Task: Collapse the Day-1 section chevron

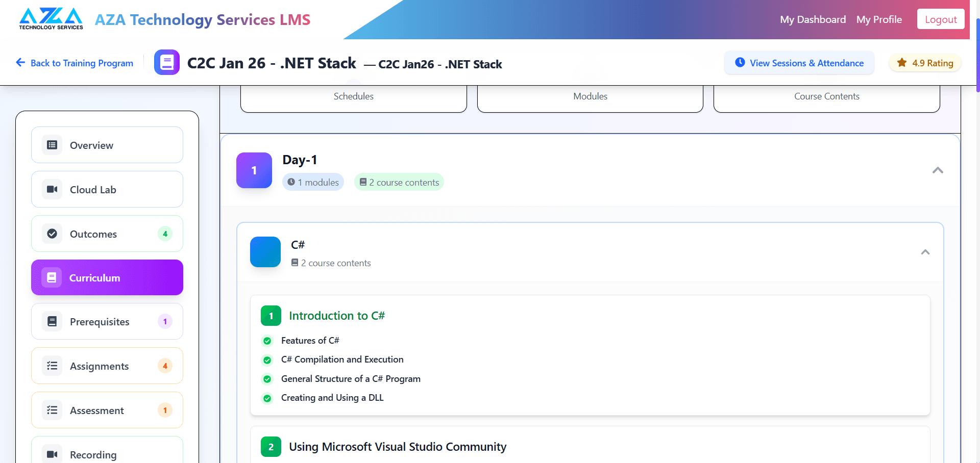Action: pos(938,170)
